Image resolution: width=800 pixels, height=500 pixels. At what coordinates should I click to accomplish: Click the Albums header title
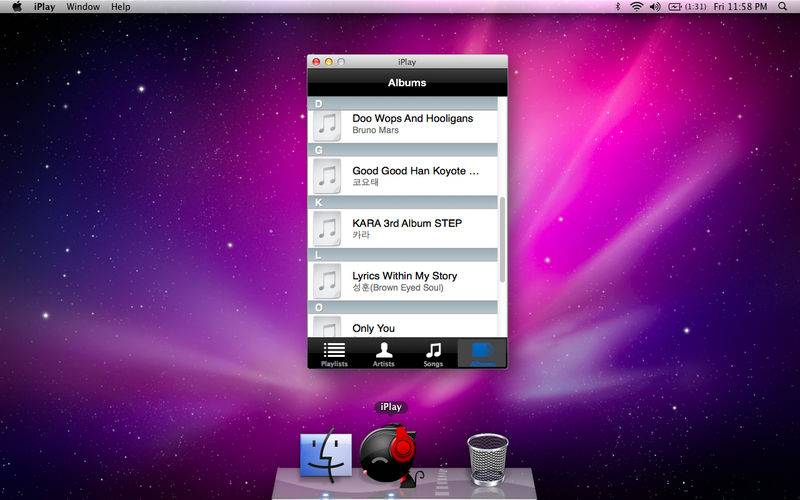tap(407, 83)
